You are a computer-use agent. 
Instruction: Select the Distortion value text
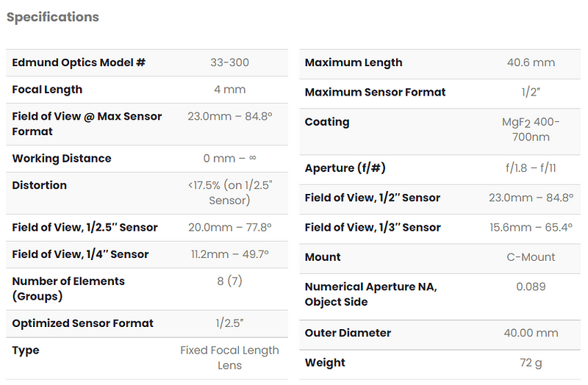[x=229, y=192]
